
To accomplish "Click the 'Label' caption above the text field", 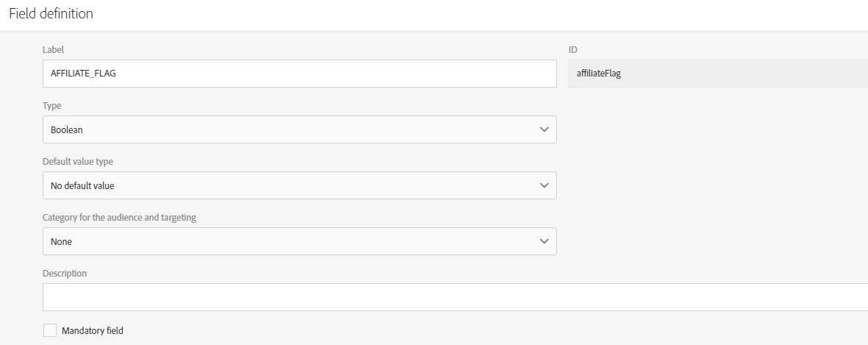I will (53, 49).
